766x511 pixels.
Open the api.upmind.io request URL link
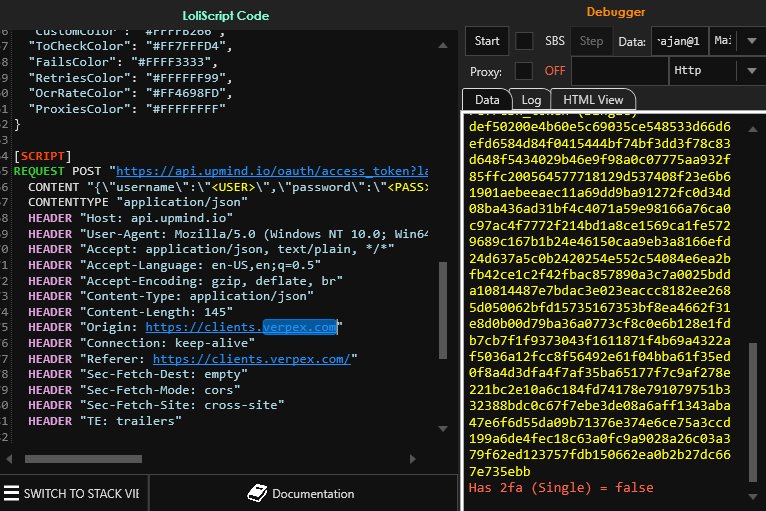coord(272,171)
